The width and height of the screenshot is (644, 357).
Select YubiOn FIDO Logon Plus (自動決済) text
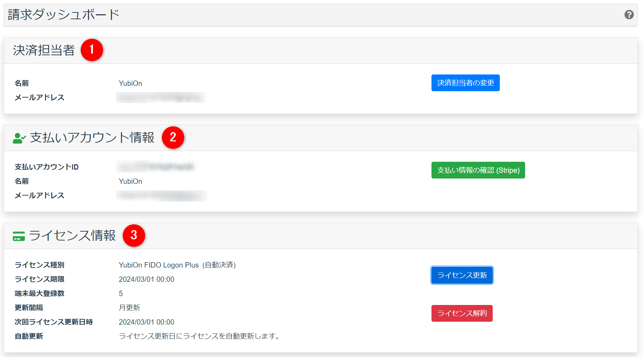click(x=177, y=265)
